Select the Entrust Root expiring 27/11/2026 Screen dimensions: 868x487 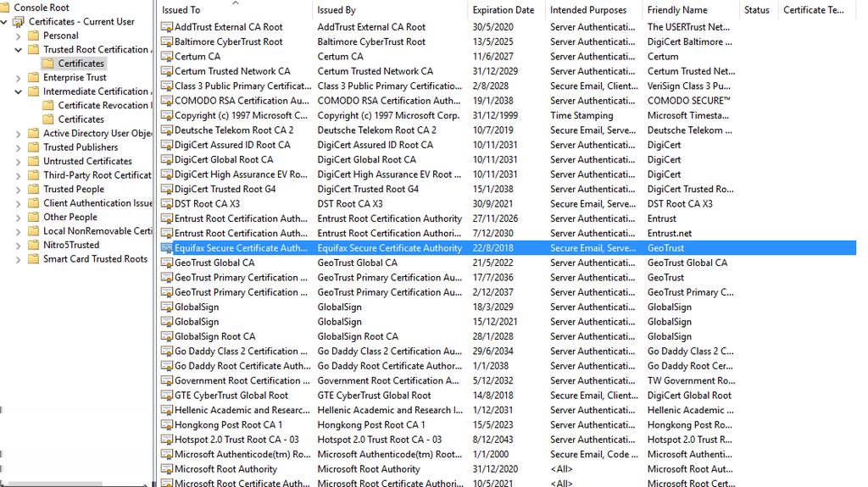point(507,219)
